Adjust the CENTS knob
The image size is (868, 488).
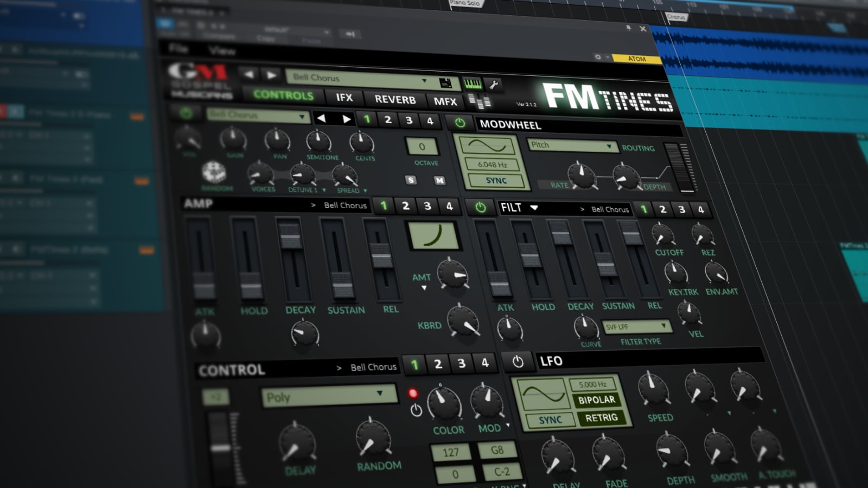tap(361, 142)
